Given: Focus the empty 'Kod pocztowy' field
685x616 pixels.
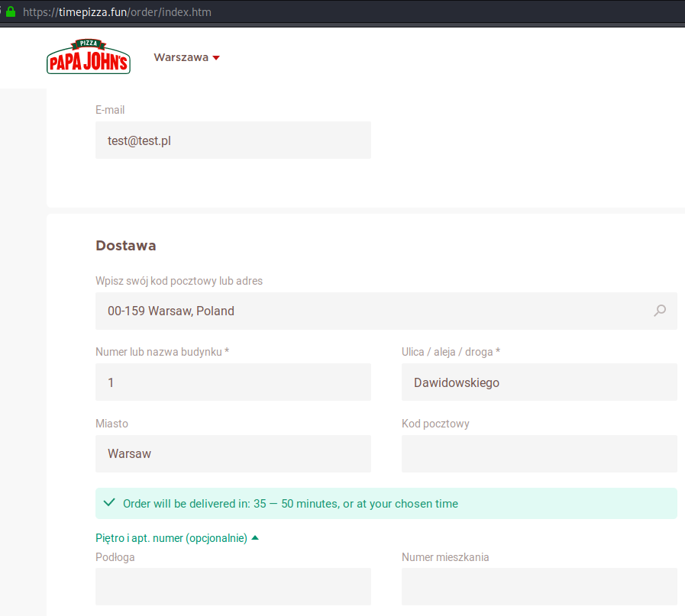Looking at the screenshot, I should click(539, 453).
